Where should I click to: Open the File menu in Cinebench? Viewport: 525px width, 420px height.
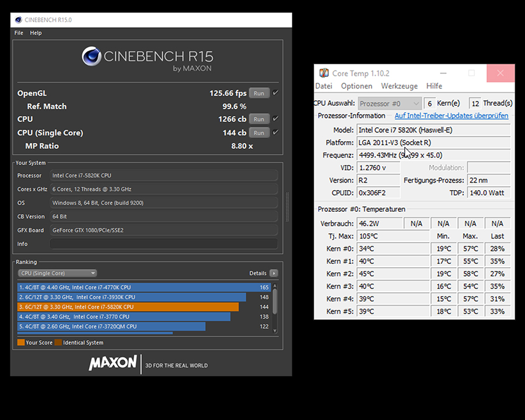19,33
